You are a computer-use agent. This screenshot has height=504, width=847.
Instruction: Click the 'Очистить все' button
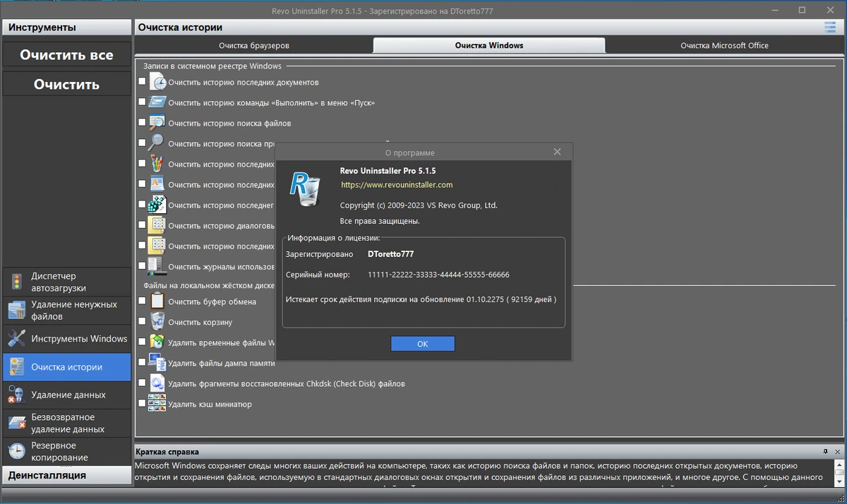point(66,54)
